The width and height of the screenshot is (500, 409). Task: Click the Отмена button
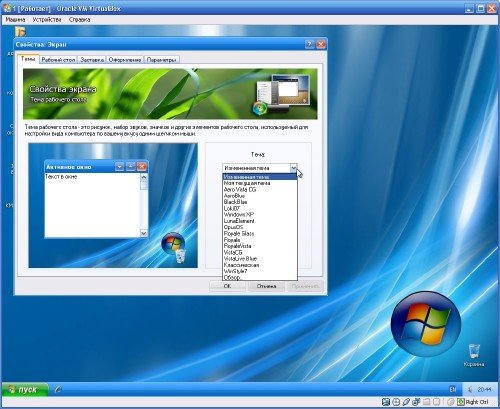266,286
